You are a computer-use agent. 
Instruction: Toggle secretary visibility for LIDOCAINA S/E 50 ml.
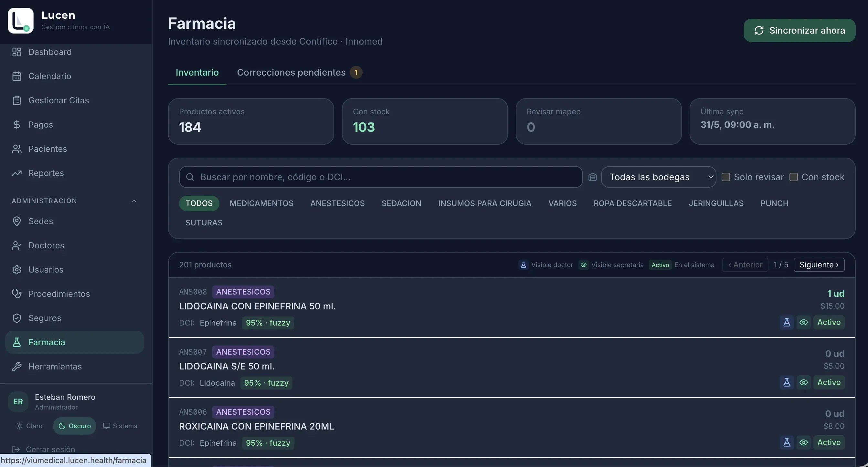[804, 382]
